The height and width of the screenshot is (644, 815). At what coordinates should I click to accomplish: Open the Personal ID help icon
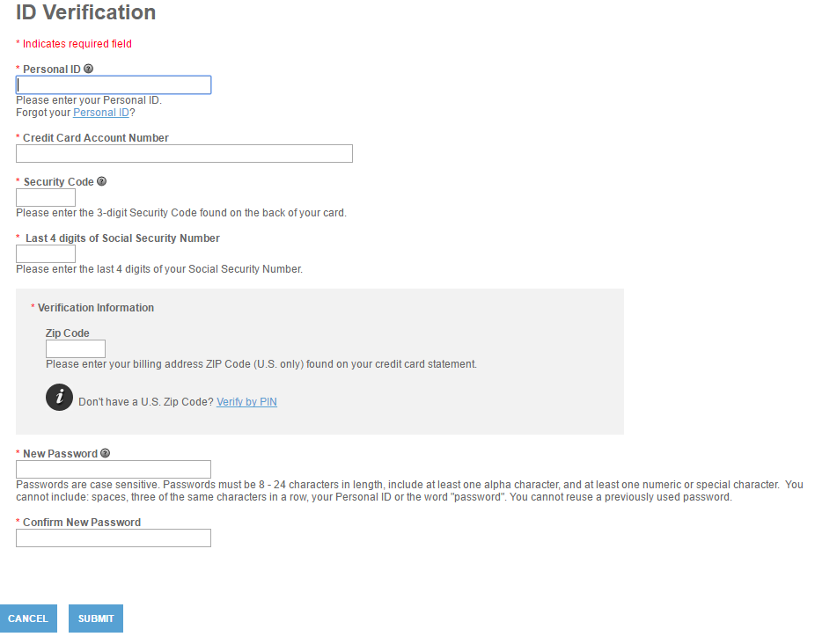pos(88,69)
